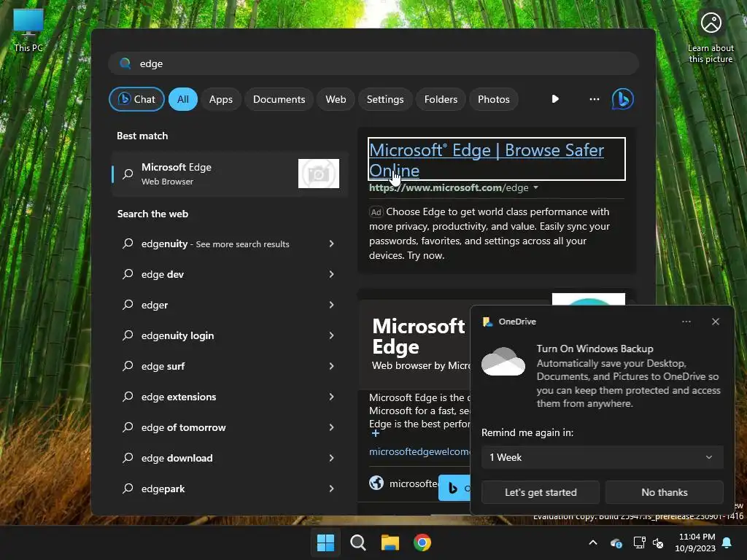Viewport: 747px width, 560px height.
Task: Switch to the Apps filter tab
Action: coord(221,99)
